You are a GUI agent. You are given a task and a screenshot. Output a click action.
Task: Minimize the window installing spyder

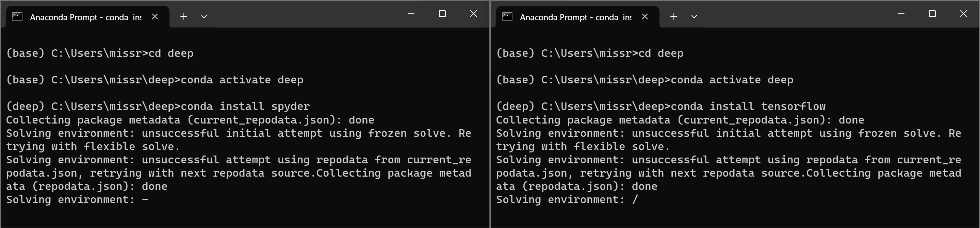(411, 14)
